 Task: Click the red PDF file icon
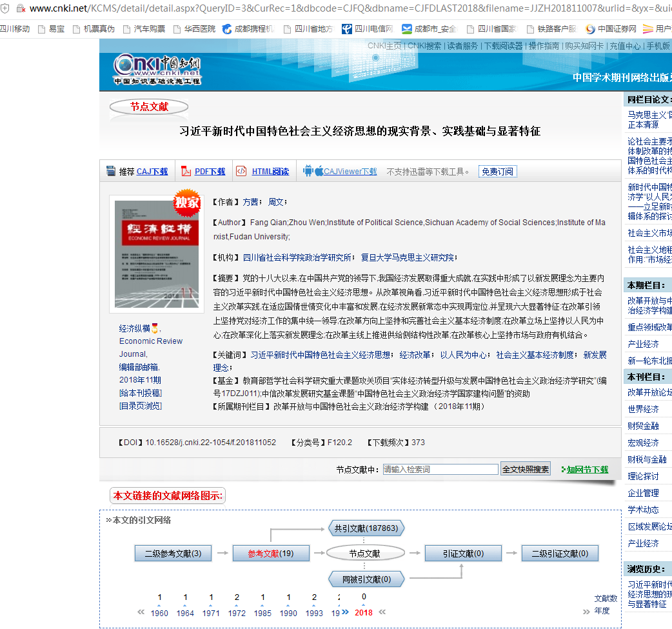tap(186, 172)
